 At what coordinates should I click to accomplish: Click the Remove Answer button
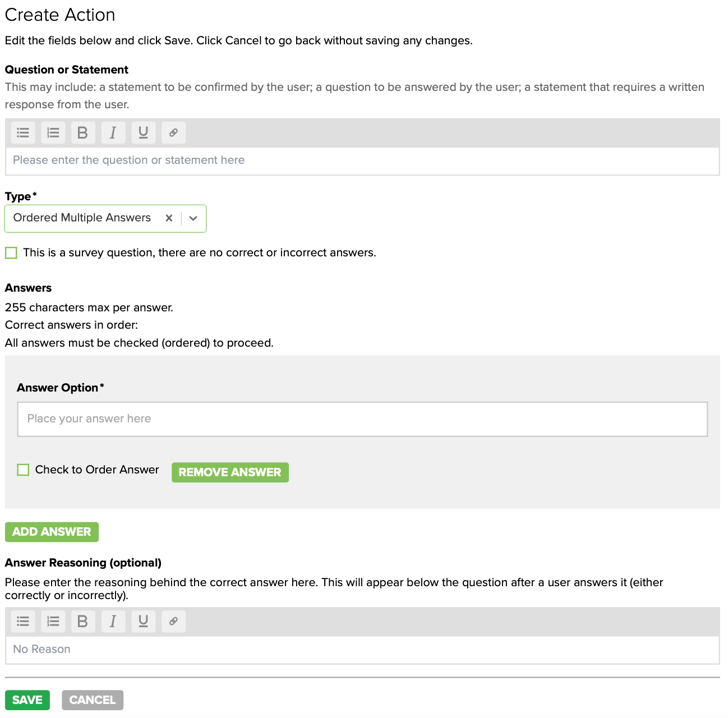click(230, 472)
